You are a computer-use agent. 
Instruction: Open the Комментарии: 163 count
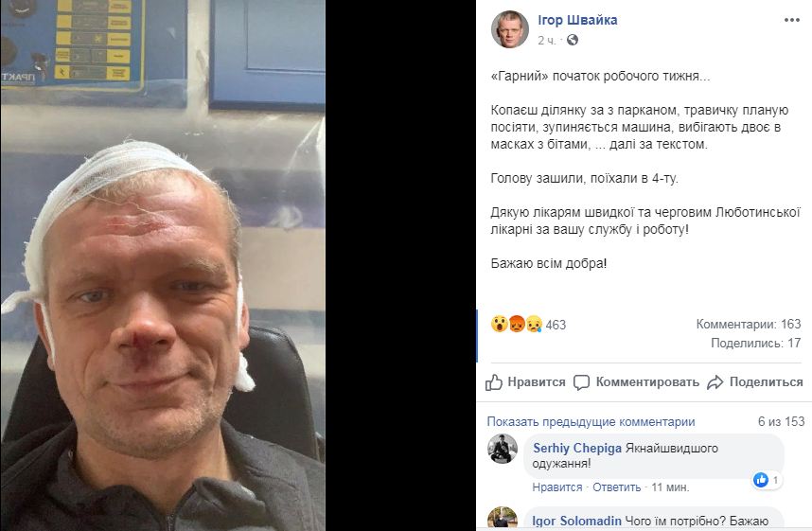[x=749, y=325]
